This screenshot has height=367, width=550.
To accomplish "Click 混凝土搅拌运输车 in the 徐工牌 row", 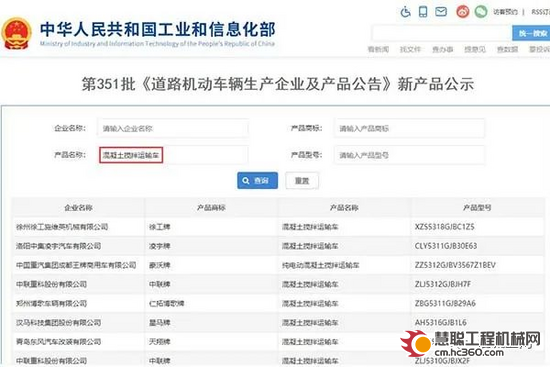I will [x=310, y=227].
